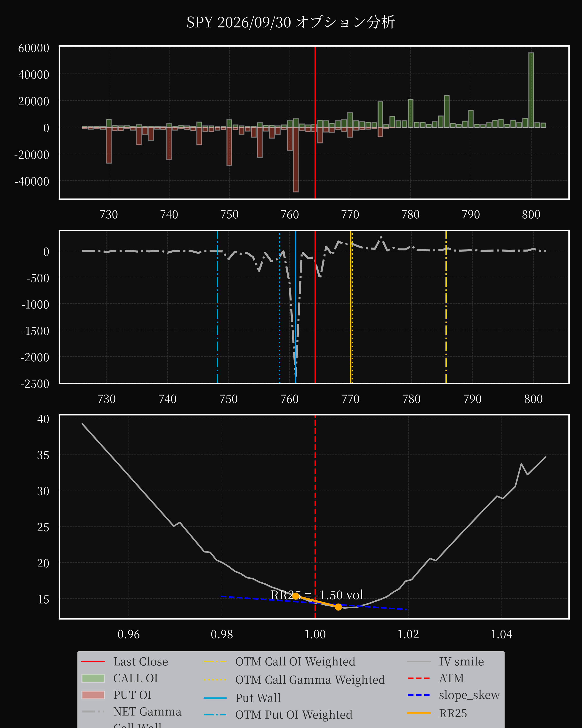Click the red PUT OI legend swatch
The image size is (582, 728).
(x=93, y=695)
